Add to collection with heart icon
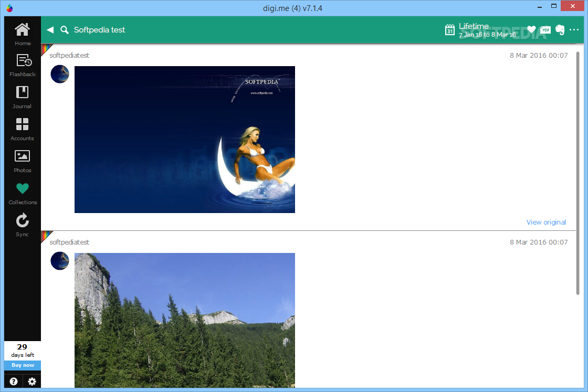The height and width of the screenshot is (392, 588). point(531,29)
